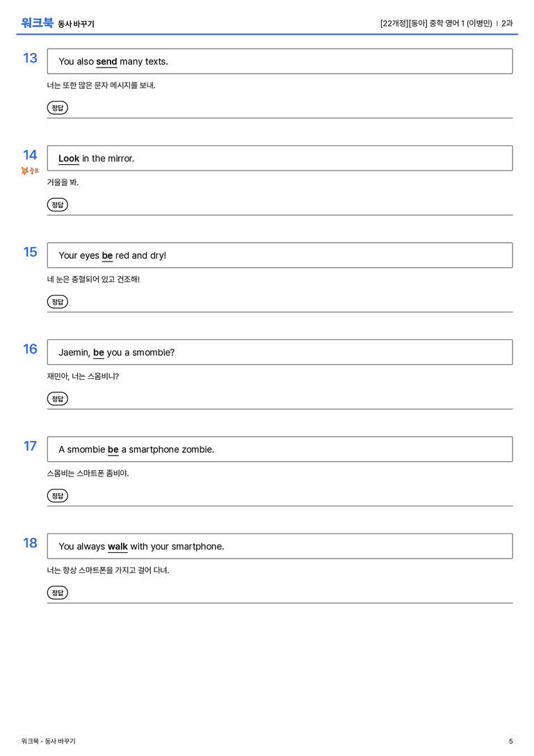The height and width of the screenshot is (756, 534).
Task: Click the 정답 badge under question 18
Action: (x=57, y=593)
